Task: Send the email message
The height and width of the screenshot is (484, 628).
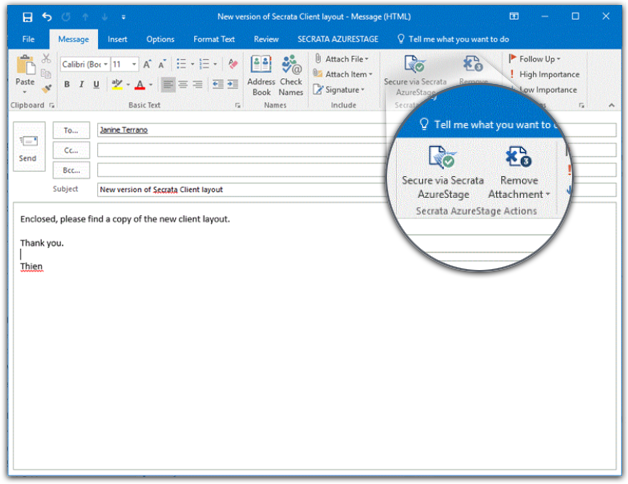Action: 28,147
